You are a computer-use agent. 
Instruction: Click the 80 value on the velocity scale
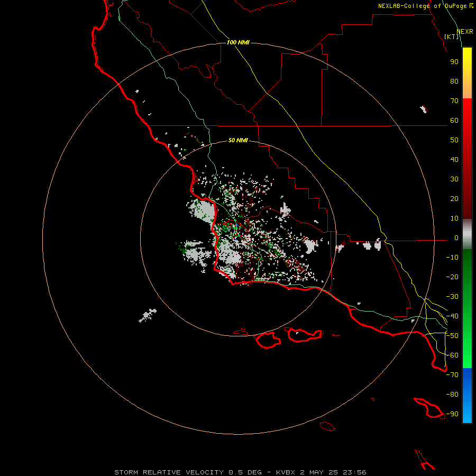454,81
